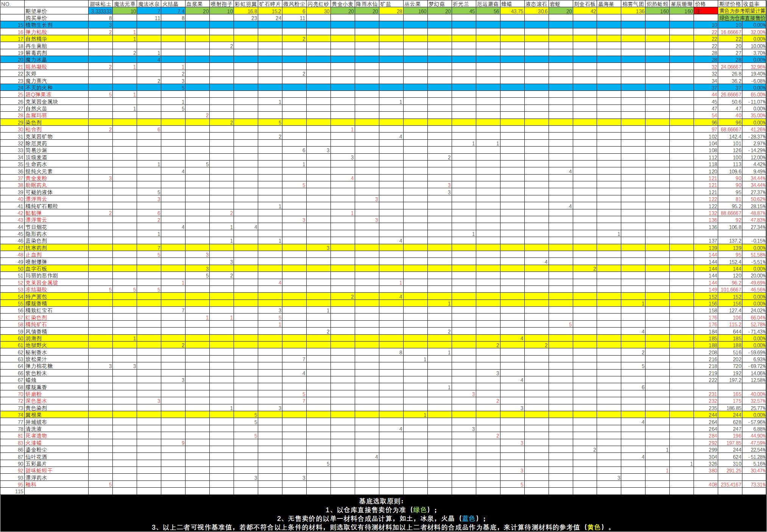Select the blue 3.333333 price cell
This screenshot has width=767, height=532.
101,11
